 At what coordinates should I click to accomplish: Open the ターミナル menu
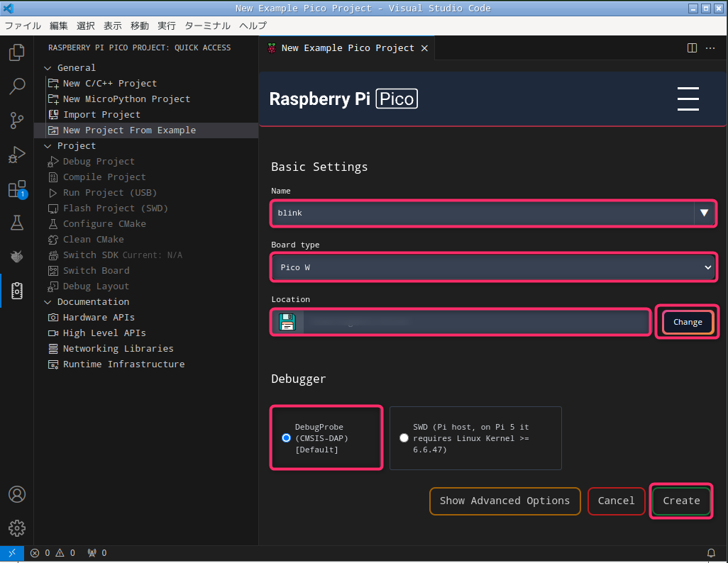207,26
